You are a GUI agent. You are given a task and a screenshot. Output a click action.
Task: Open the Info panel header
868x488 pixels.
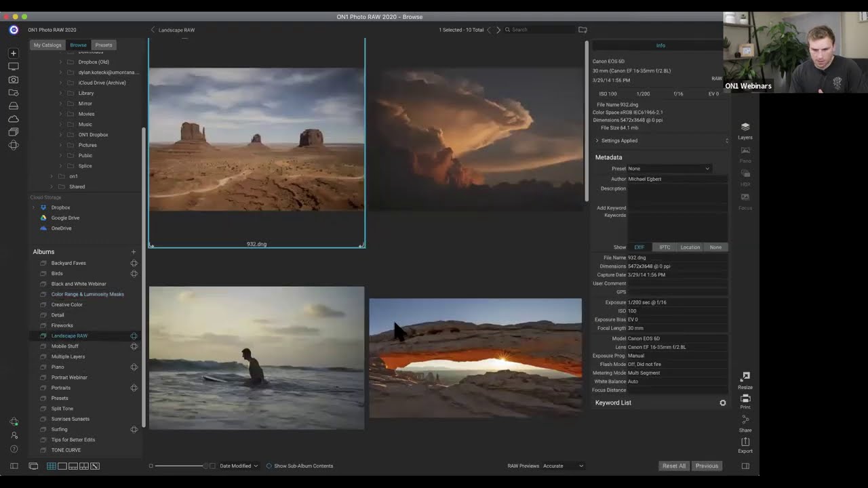tap(660, 45)
